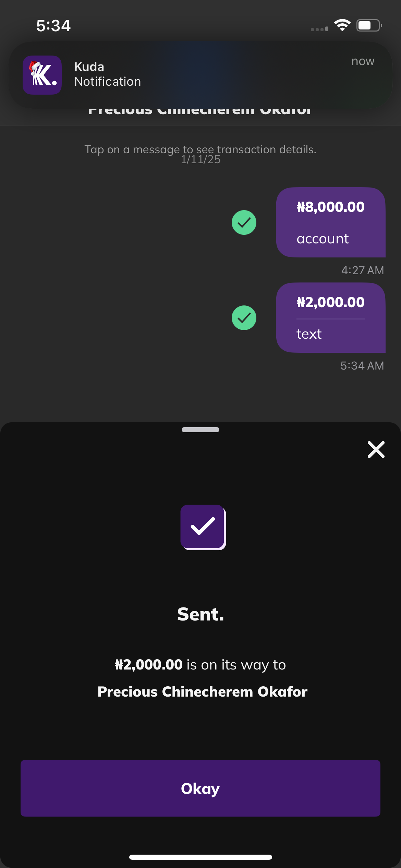Tap the 5:34 clock in status bar
This screenshot has height=868, width=401.
[x=53, y=26]
